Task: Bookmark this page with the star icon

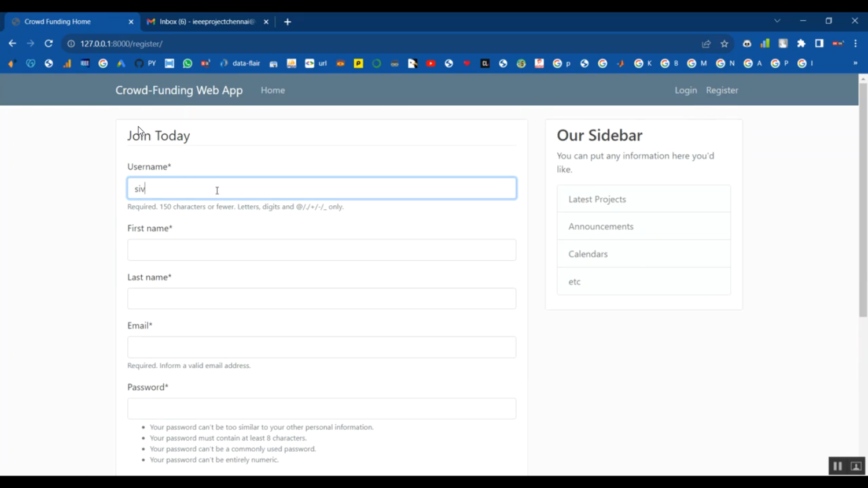Action: pyautogui.click(x=724, y=43)
